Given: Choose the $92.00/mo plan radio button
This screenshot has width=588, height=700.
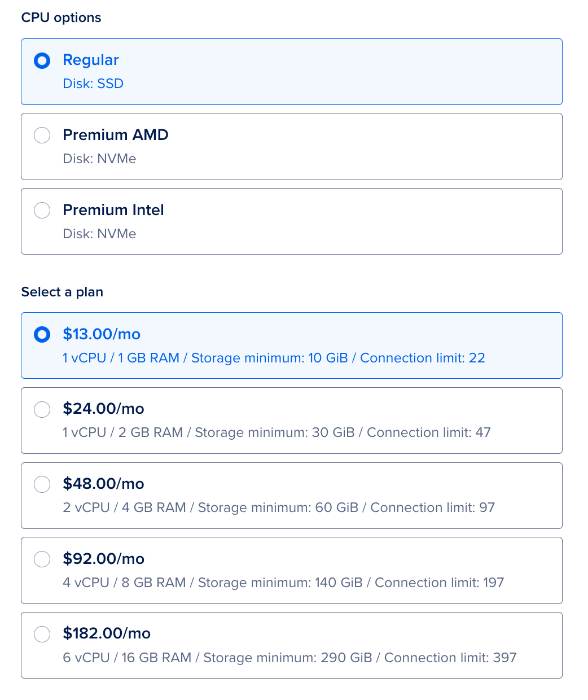Looking at the screenshot, I should point(42,559).
